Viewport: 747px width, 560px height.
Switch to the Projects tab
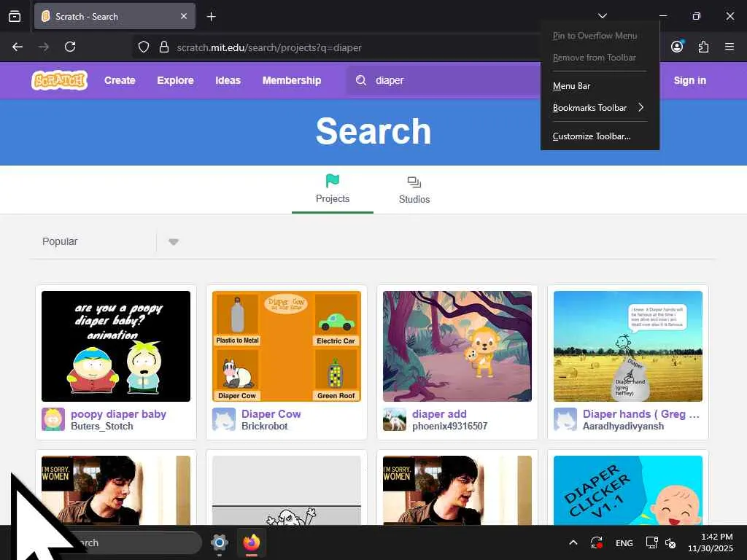click(x=333, y=190)
